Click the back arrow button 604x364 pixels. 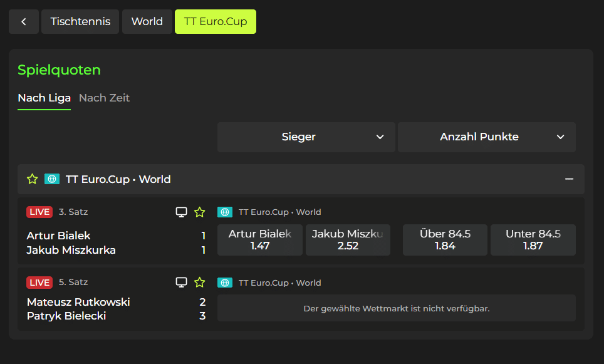pos(24,21)
